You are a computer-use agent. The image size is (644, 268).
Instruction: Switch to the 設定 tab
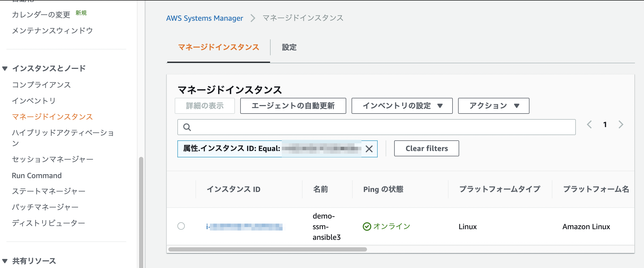point(289,47)
